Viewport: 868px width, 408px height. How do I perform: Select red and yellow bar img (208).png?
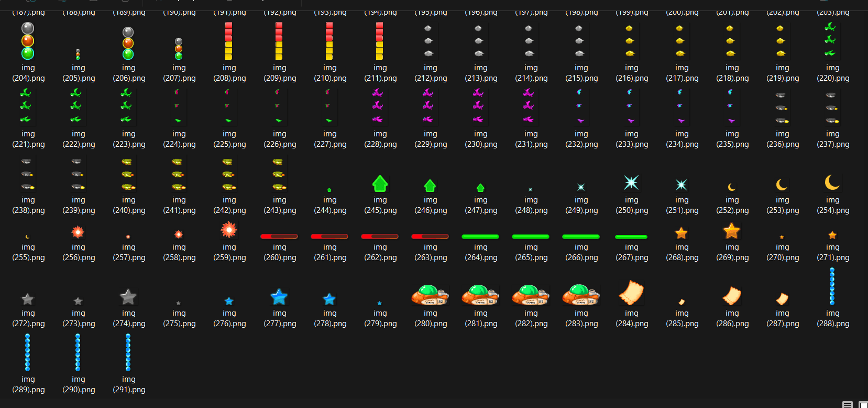[229, 41]
